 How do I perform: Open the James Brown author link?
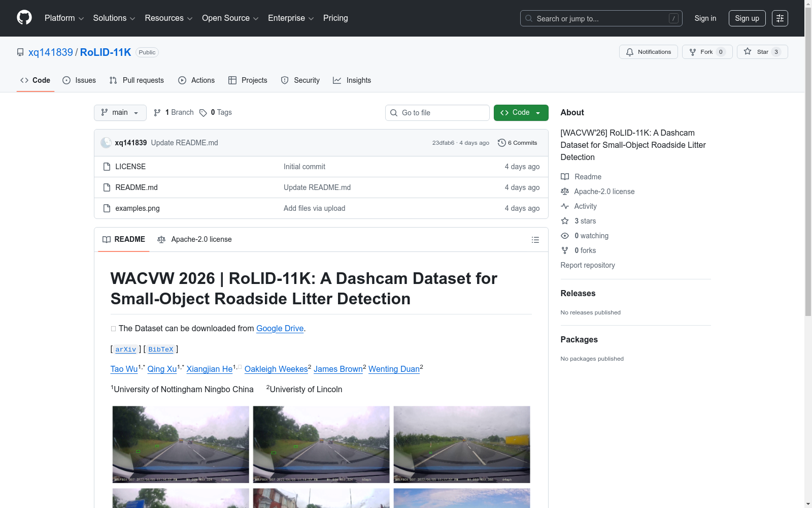click(338, 369)
